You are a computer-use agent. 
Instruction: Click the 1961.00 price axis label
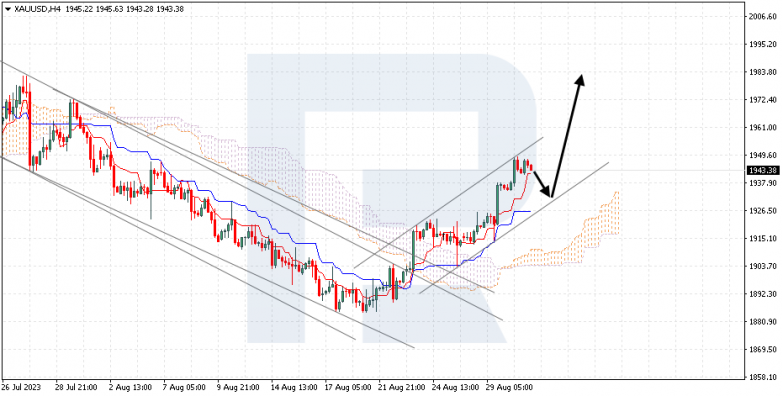(763, 128)
